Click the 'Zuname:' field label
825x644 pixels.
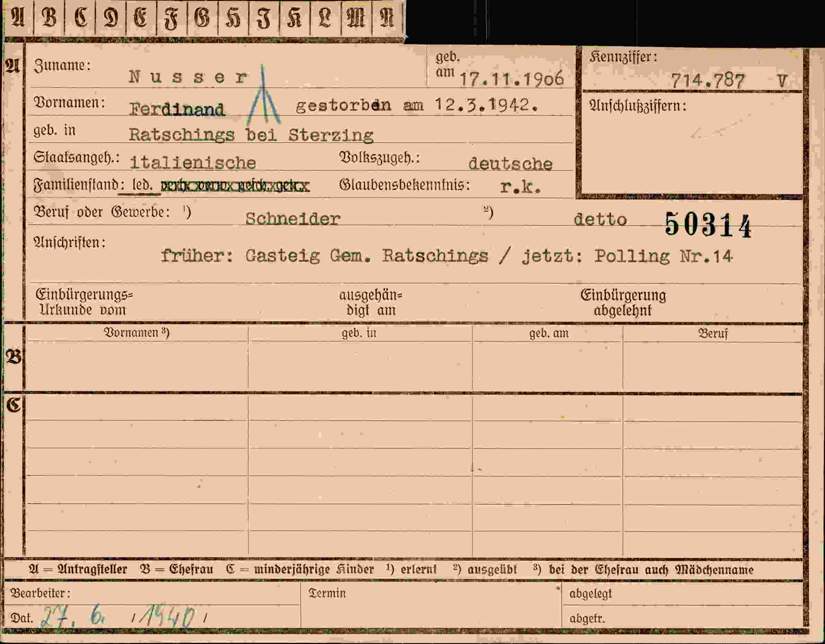[x=62, y=66]
